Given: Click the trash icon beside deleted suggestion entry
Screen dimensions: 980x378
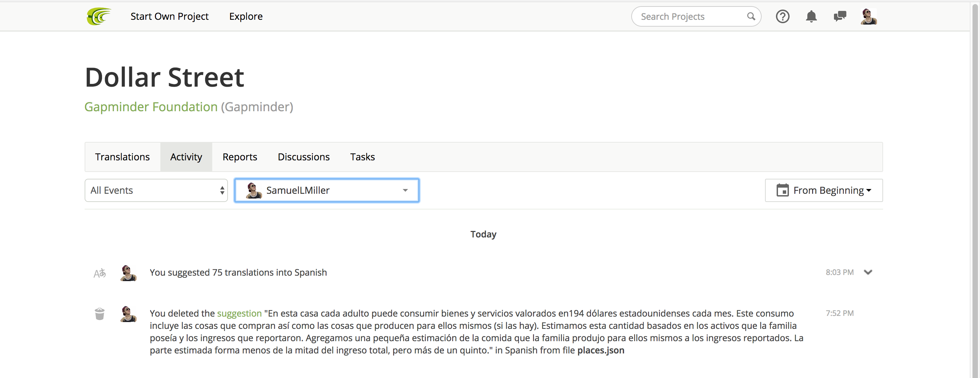Looking at the screenshot, I should pos(100,314).
